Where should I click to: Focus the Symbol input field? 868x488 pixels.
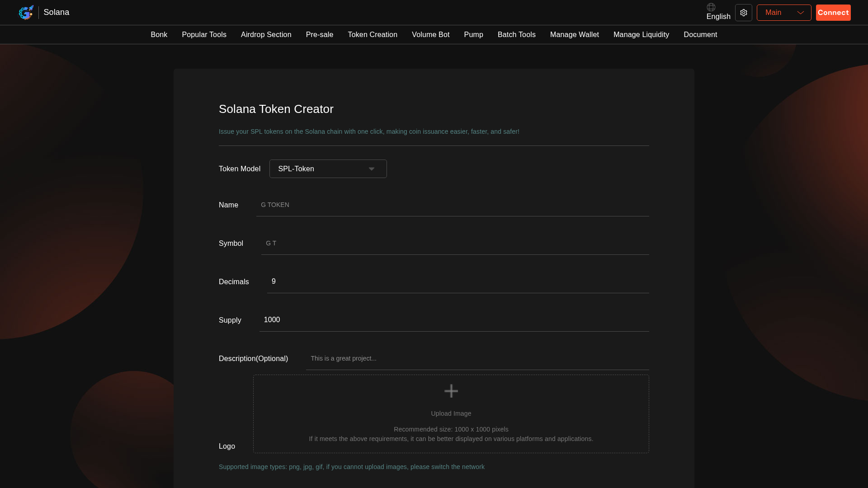[455, 244]
